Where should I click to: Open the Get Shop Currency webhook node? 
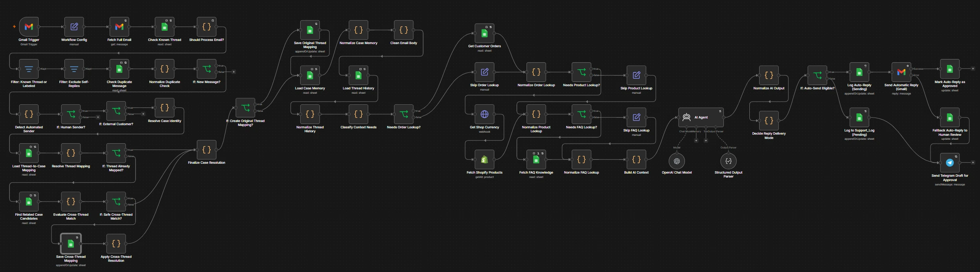tap(484, 114)
